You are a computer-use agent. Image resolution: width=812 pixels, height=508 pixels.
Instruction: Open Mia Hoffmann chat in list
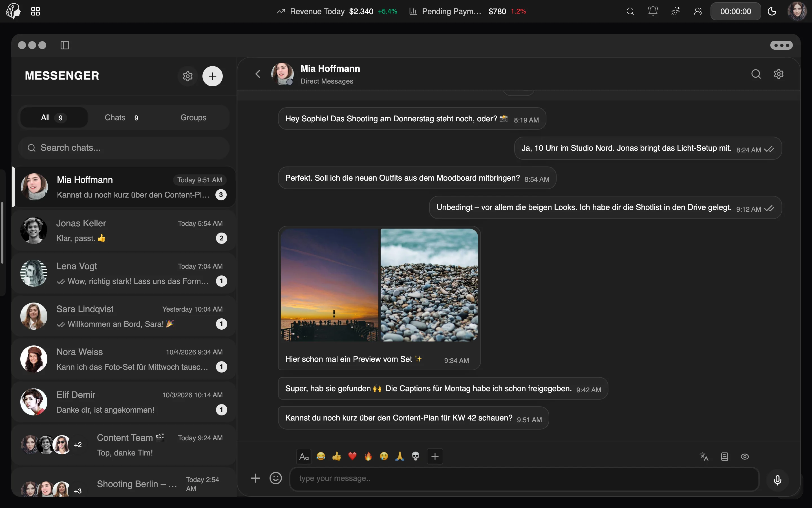[x=124, y=187]
